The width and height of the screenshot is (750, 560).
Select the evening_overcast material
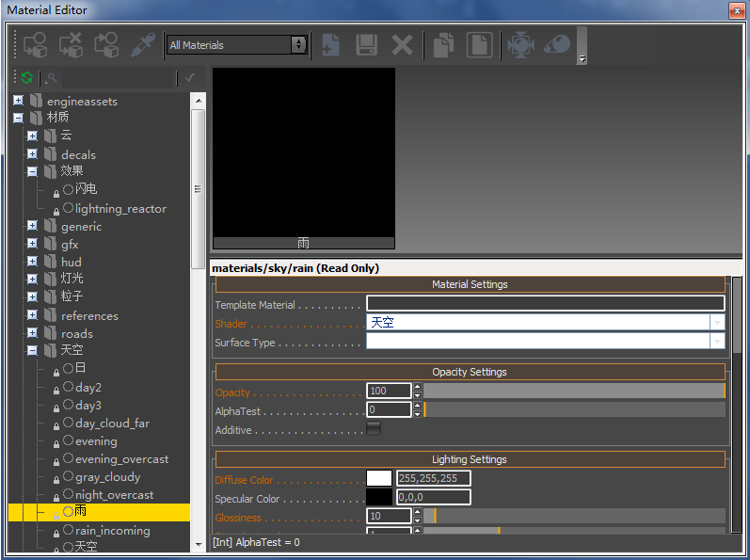(x=121, y=459)
